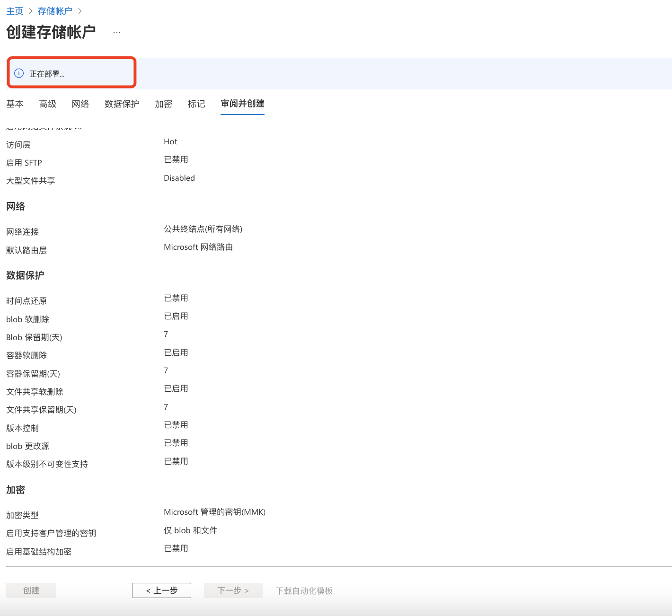Image resolution: width=672 pixels, height=616 pixels.
Task: Open the 存储帐户 breadcrumb link
Action: point(55,11)
